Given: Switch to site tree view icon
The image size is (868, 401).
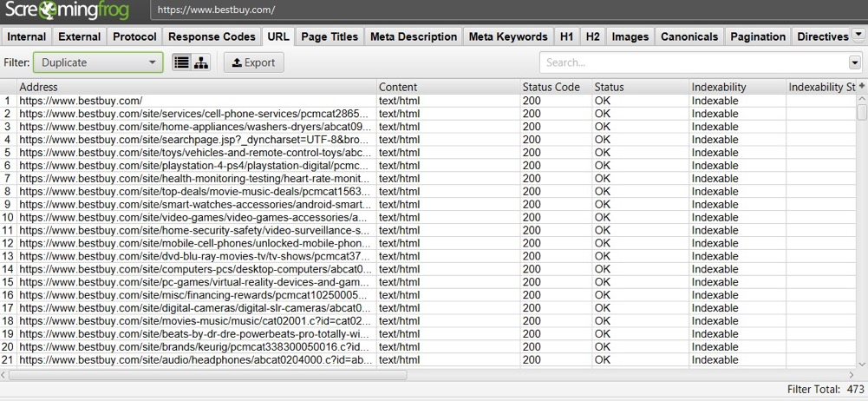Looking at the screenshot, I should click(201, 62).
